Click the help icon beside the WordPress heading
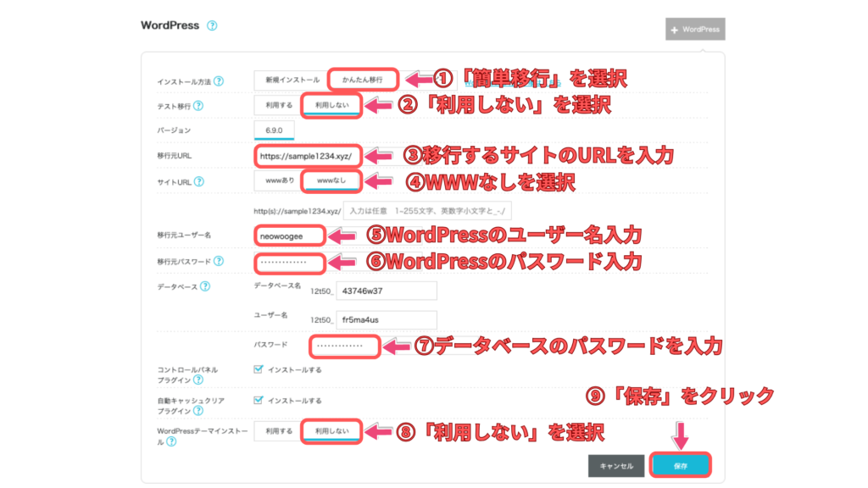868x488 pixels. click(x=212, y=26)
